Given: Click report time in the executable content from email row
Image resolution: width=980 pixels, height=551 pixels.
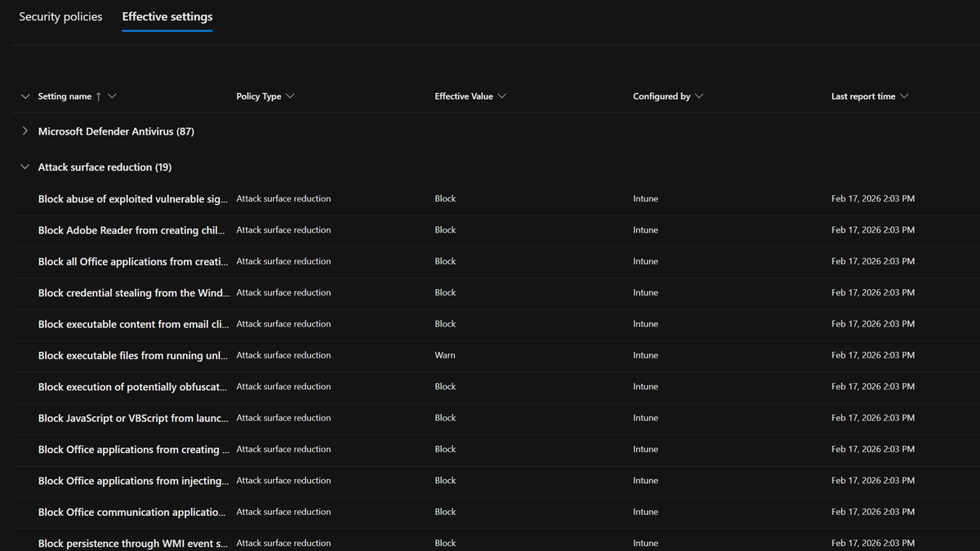Looking at the screenshot, I should [873, 324].
